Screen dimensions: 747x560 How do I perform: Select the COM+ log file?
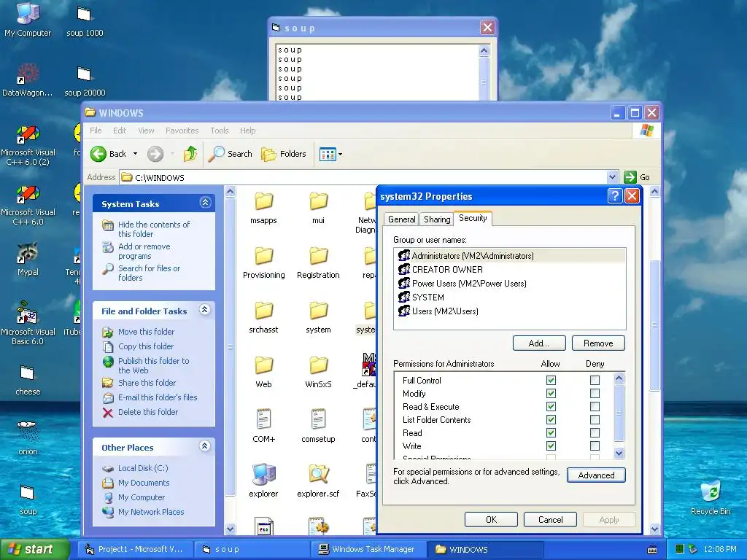[x=263, y=426]
